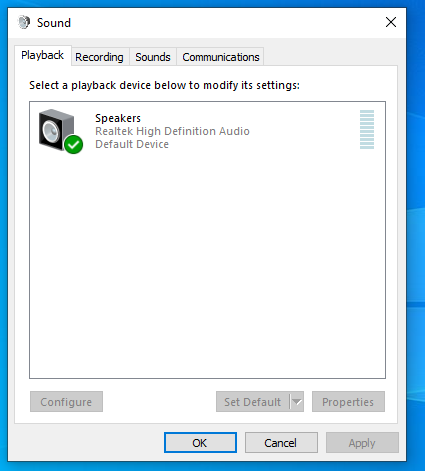Open the Recording tab
Viewport: 425px width, 471px height.
(x=99, y=57)
